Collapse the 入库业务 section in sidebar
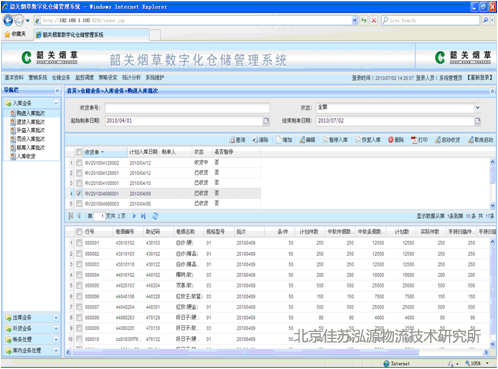 pyautogui.click(x=56, y=103)
